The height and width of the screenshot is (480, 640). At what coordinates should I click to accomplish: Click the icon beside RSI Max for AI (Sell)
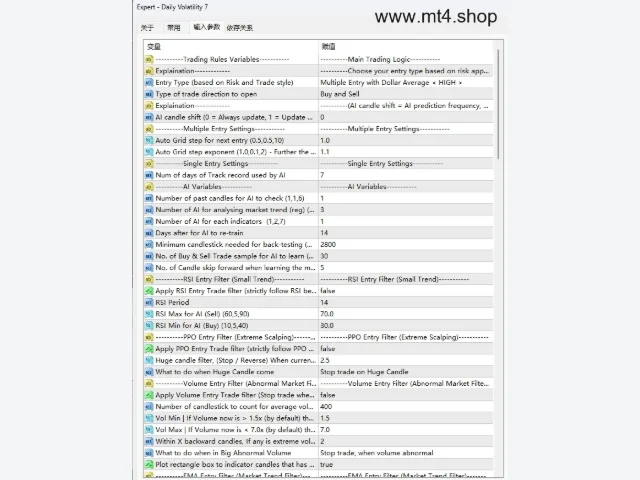(149, 314)
